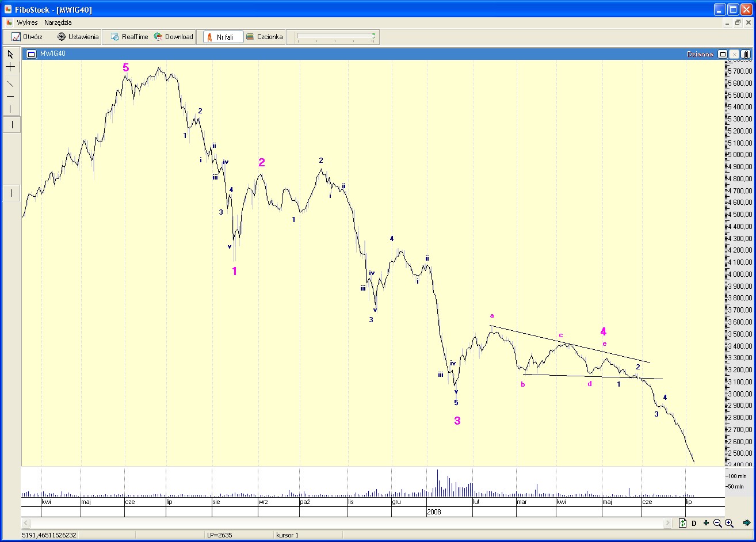Viewport: 756px width, 542px height.
Task: Click the wrz month label
Action: point(263,502)
